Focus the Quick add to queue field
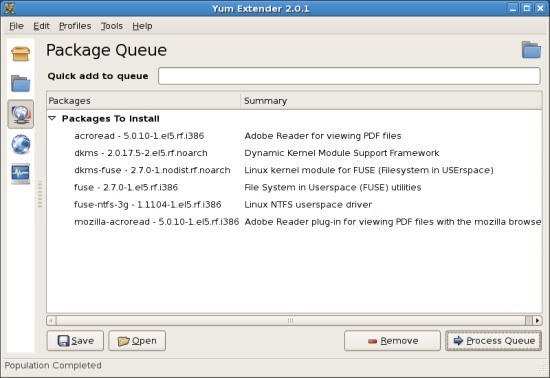550x378 pixels. [349, 76]
